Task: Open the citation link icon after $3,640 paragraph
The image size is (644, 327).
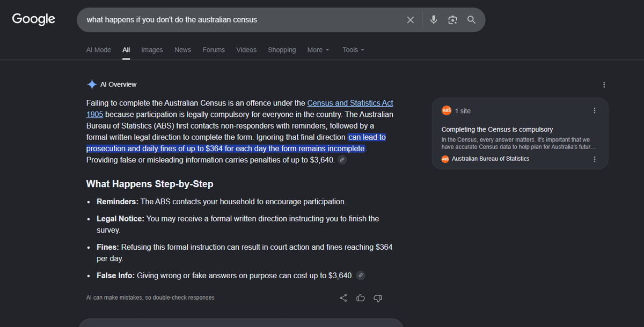Action: point(342,160)
